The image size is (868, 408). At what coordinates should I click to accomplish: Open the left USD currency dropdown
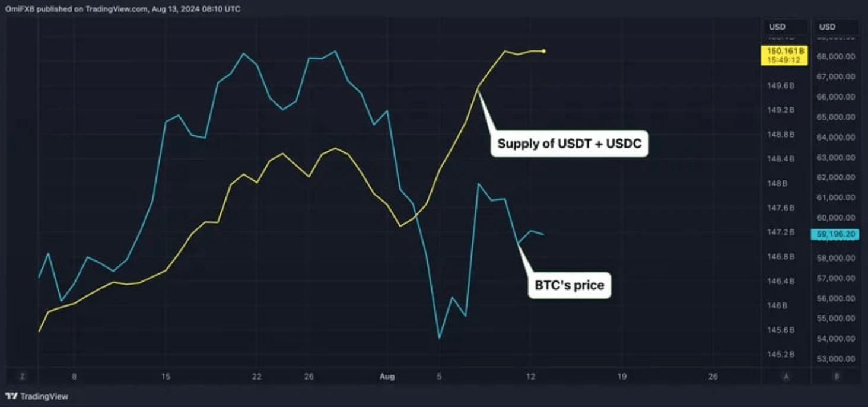(x=777, y=27)
